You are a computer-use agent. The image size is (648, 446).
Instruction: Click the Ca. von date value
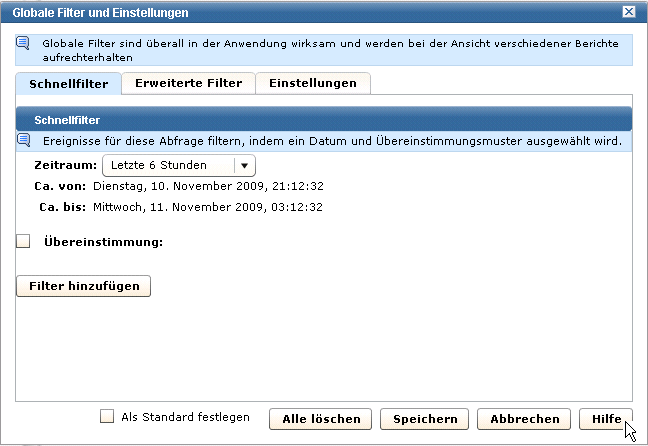(208, 186)
